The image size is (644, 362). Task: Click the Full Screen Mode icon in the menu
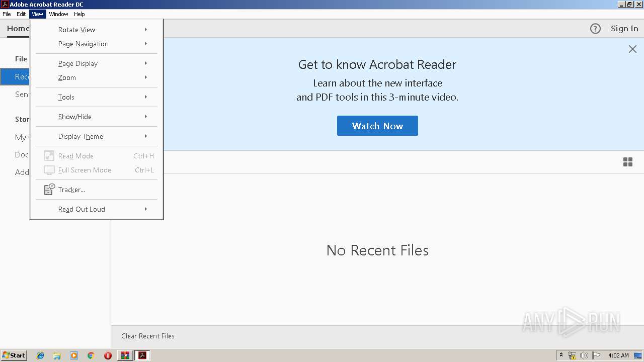coord(49,170)
